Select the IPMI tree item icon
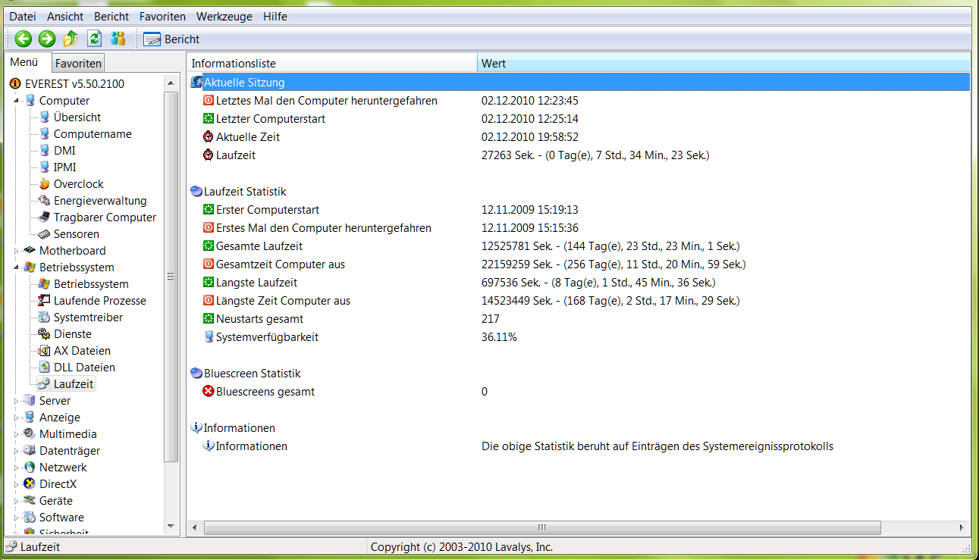 coord(45,167)
